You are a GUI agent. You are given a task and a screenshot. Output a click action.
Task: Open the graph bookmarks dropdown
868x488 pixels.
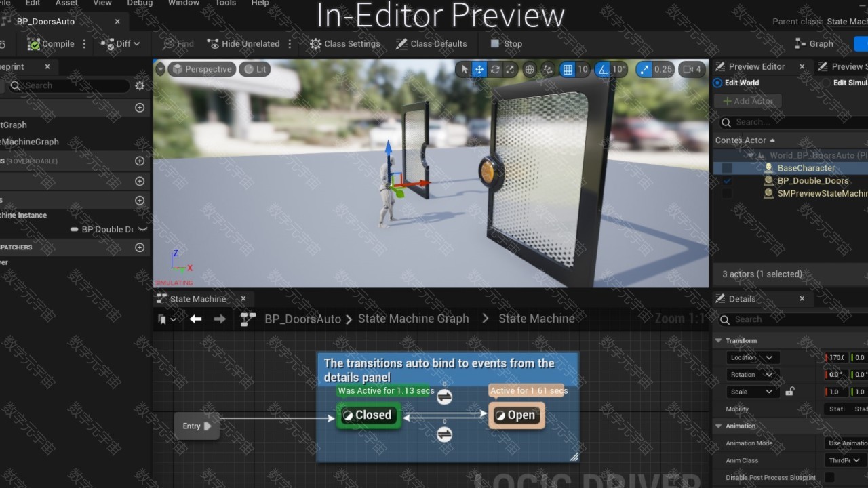166,319
